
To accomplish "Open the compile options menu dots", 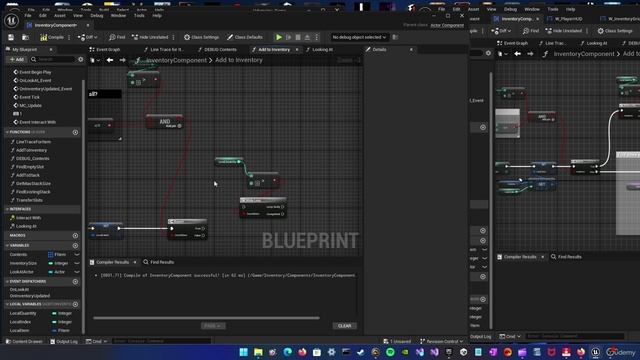I will pyautogui.click(x=69, y=37).
